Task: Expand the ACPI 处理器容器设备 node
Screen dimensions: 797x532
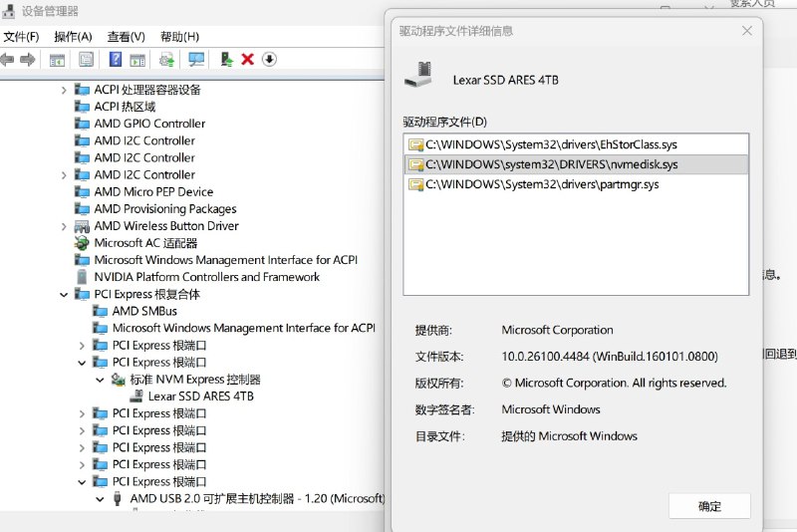Action: point(64,90)
